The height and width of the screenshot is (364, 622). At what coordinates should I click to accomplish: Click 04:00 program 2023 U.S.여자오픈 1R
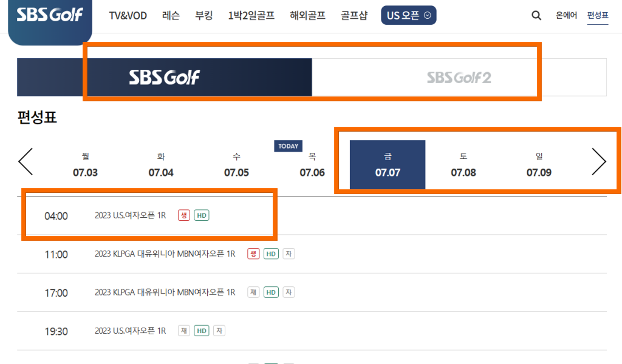[130, 215]
